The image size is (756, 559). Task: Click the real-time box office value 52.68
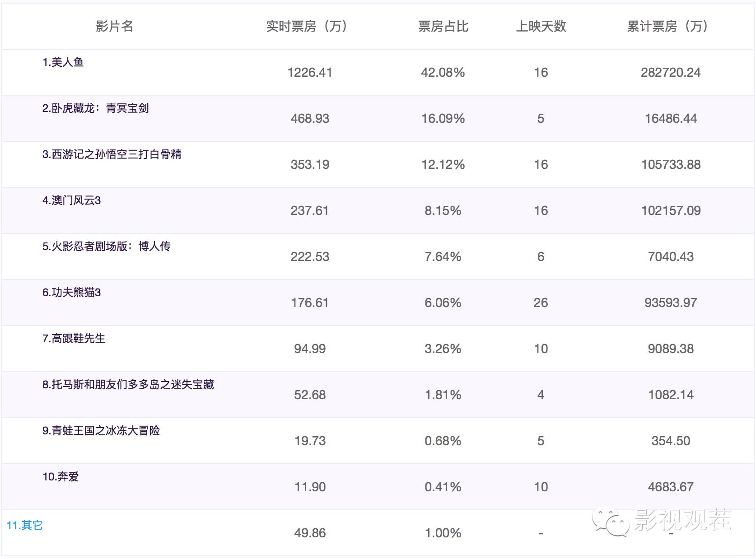click(310, 395)
